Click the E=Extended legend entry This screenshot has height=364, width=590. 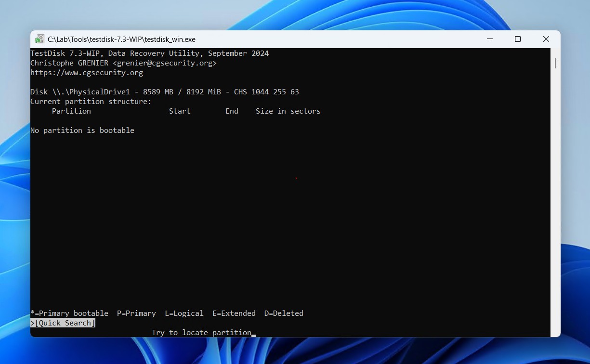[x=234, y=313]
